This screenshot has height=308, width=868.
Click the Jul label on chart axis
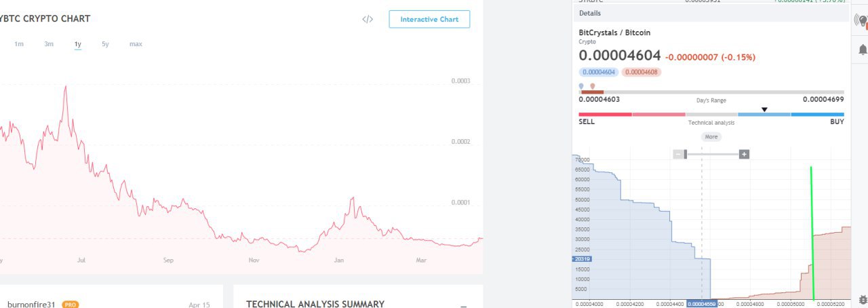[x=82, y=260]
